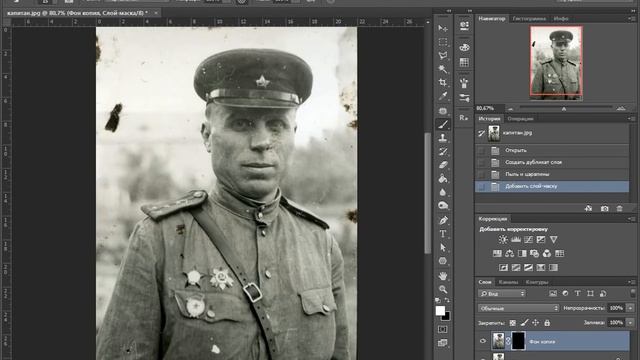The image size is (640, 360).
Task: Toggle shape layer filter
Action: click(590, 293)
